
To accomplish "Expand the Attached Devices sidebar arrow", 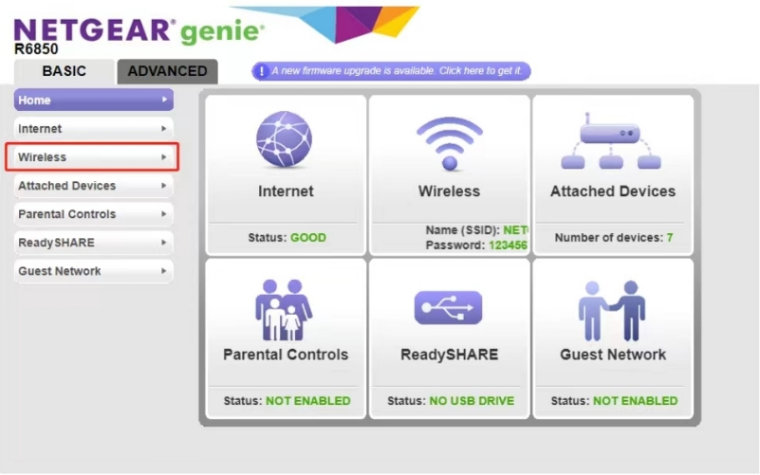I will (x=164, y=186).
